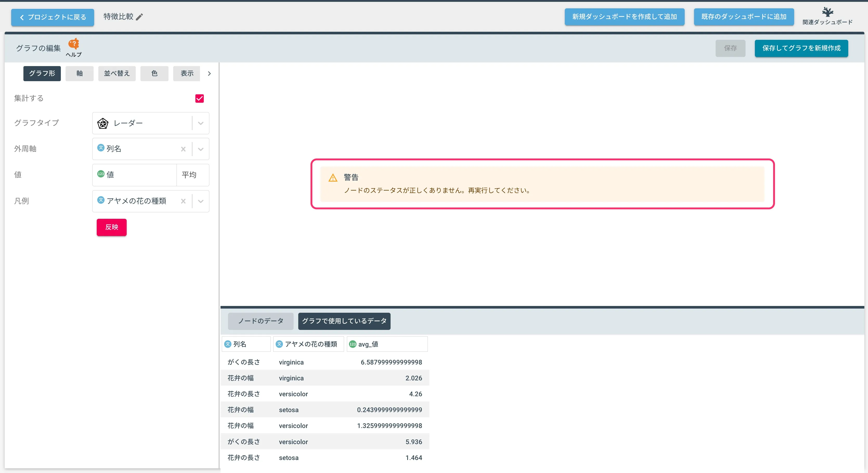Click the avg_値 column header
868x473 pixels.
(387, 344)
